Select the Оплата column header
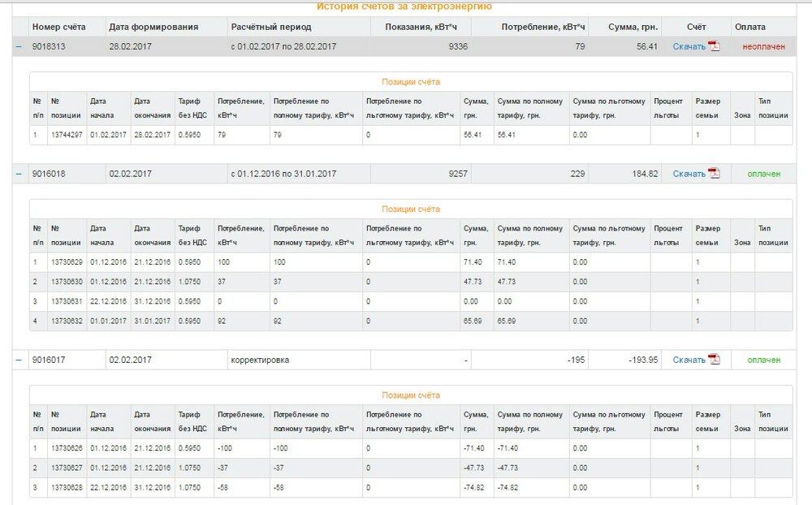Viewport: 812px width, 505px height. point(749,27)
